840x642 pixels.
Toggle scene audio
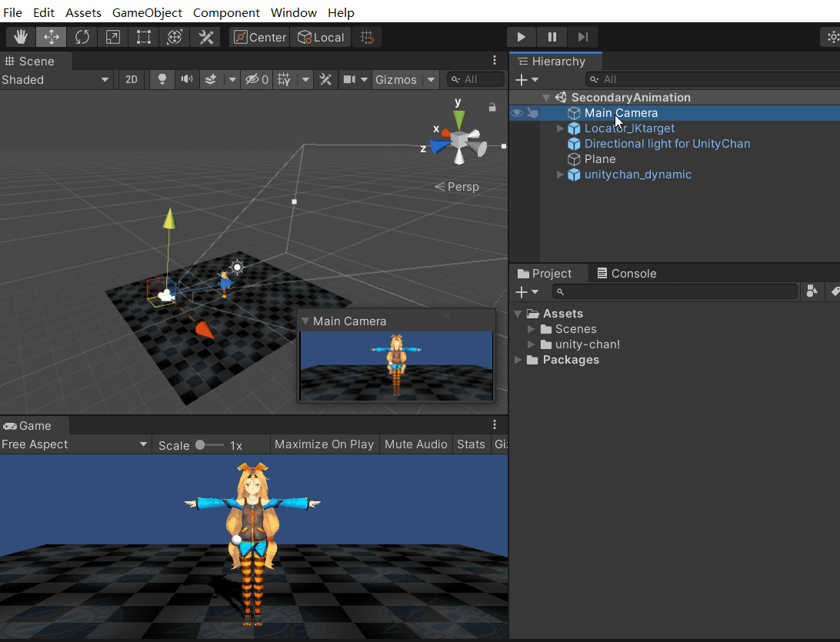pos(186,80)
